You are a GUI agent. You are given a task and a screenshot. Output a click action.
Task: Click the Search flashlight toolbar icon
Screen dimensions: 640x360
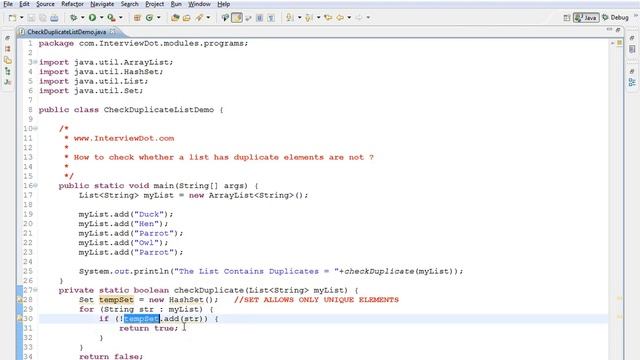[199, 18]
